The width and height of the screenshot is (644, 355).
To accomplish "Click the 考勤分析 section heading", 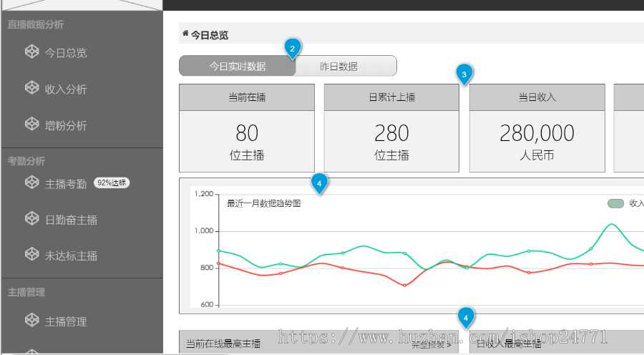I will click(x=26, y=161).
